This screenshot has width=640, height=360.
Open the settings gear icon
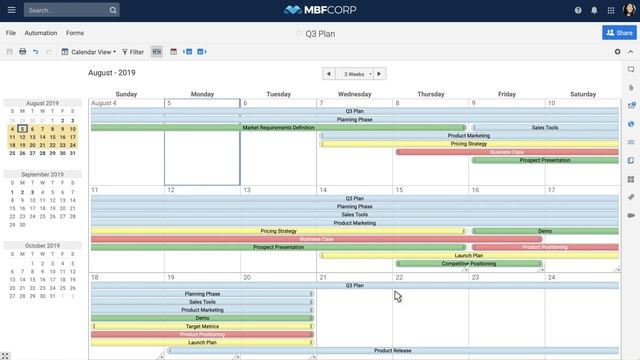618,52
